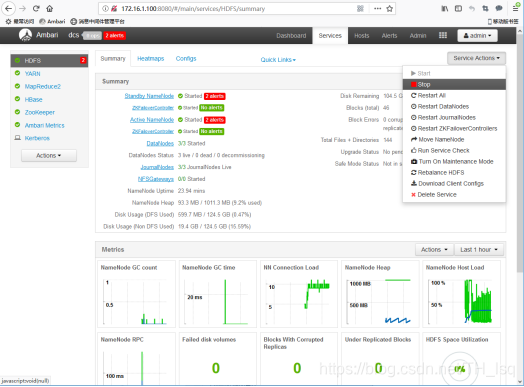Image resolution: width=524 pixels, height=387 pixels.
Task: Open YARN service in sidebar
Action: 32,74
